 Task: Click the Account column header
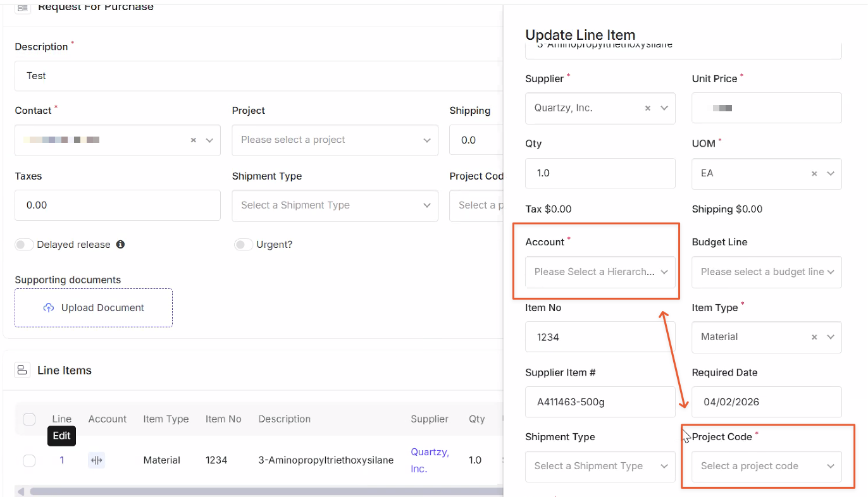108,419
